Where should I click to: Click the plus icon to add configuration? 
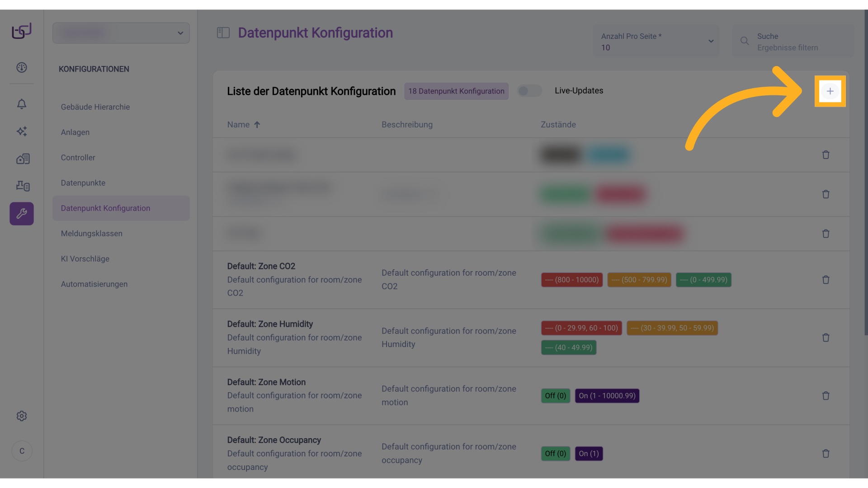(830, 91)
